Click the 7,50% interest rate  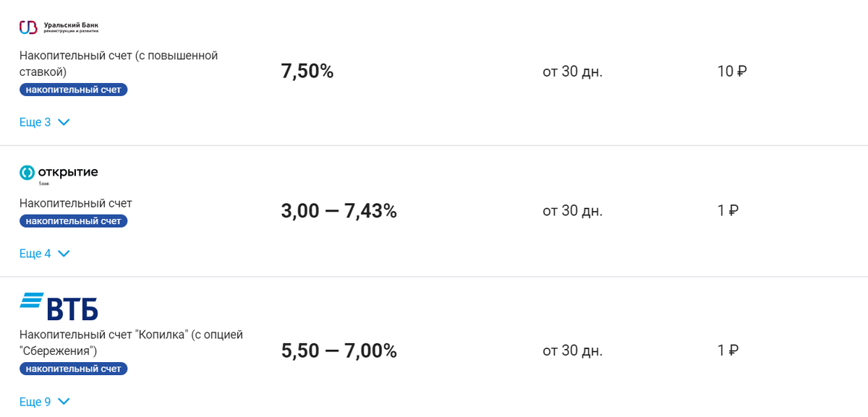(x=307, y=72)
